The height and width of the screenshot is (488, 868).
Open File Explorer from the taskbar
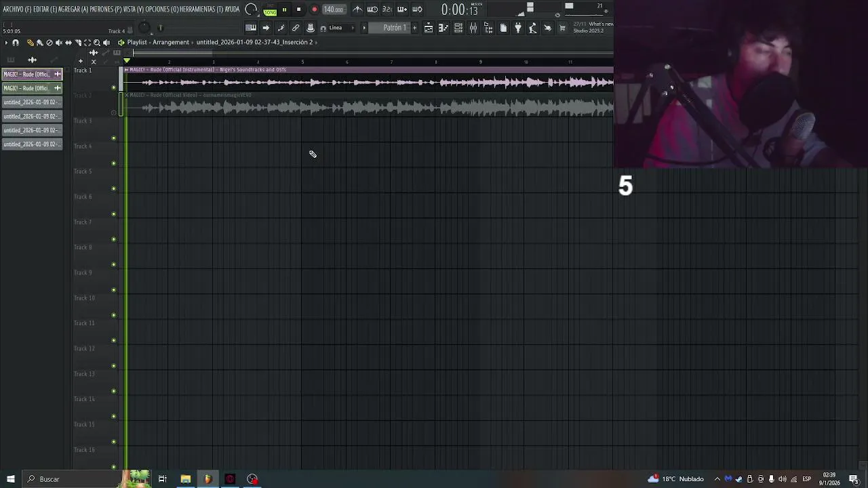(185, 479)
